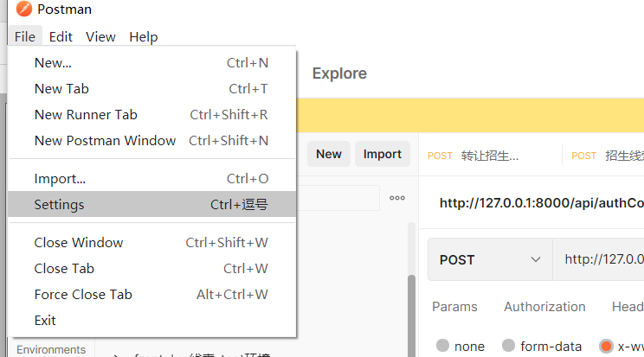Select Close Tab menu entry
The image size is (644, 357).
click(x=151, y=268)
